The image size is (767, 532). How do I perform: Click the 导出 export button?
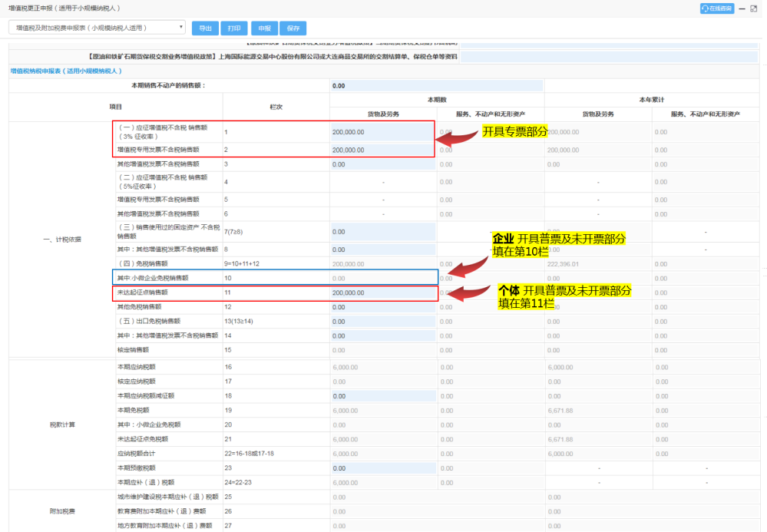(205, 28)
